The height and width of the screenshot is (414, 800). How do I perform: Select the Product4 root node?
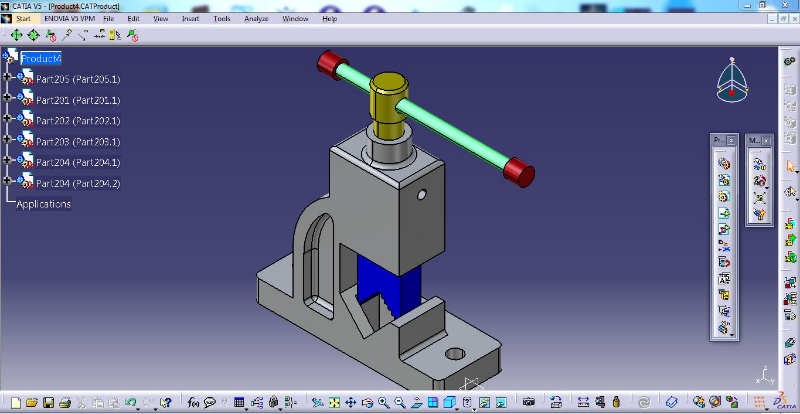point(41,59)
